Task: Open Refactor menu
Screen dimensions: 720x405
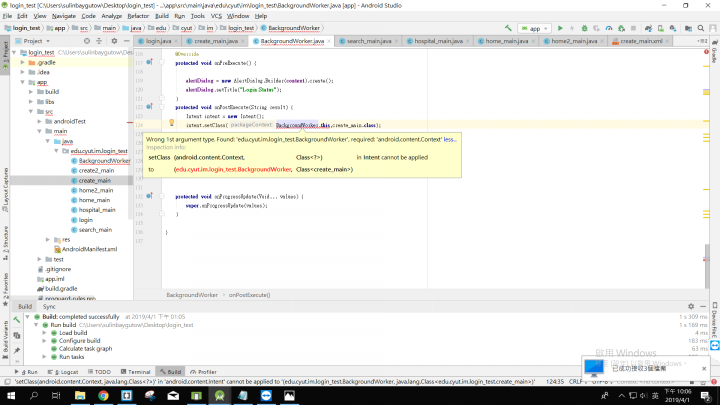Action: [138, 16]
